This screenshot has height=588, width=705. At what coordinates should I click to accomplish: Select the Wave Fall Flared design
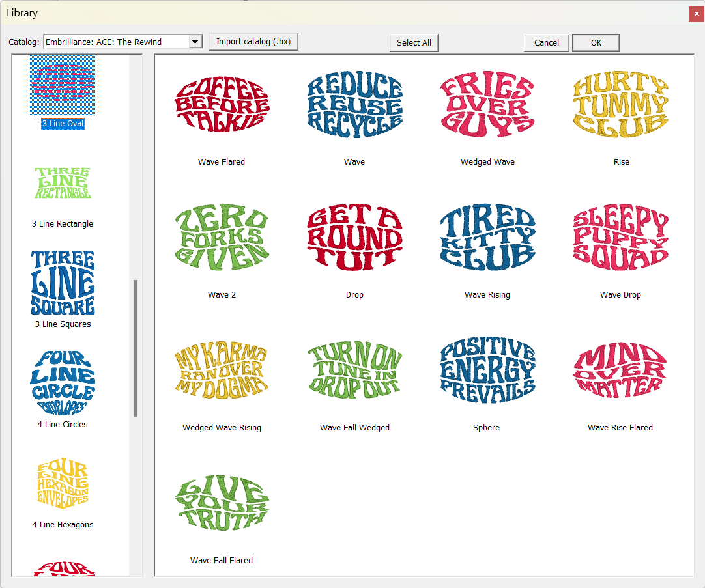point(222,503)
